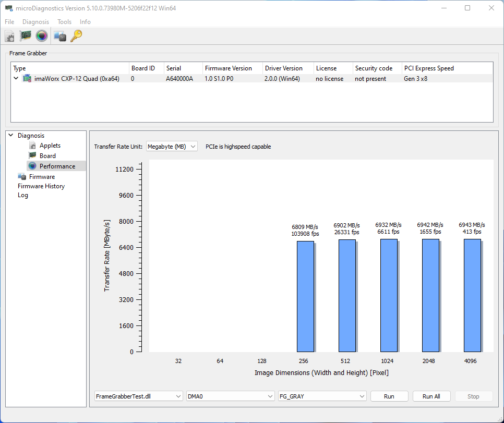
Task: Click the Performance color wheel toolbar icon
Action: point(42,36)
